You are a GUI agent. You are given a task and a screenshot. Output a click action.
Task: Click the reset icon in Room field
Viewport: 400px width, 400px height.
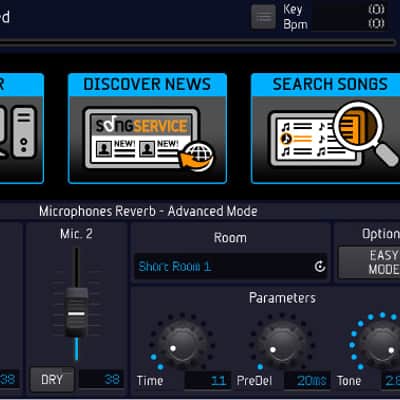click(320, 266)
